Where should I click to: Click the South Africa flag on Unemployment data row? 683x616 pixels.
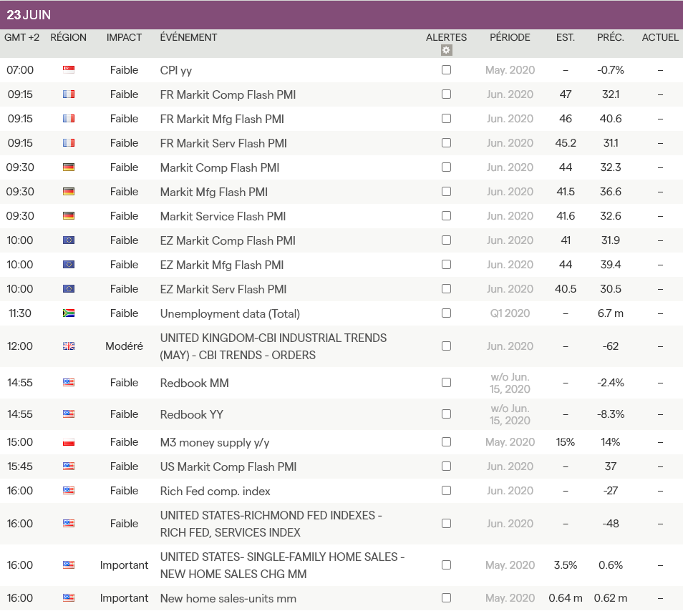[x=69, y=313]
